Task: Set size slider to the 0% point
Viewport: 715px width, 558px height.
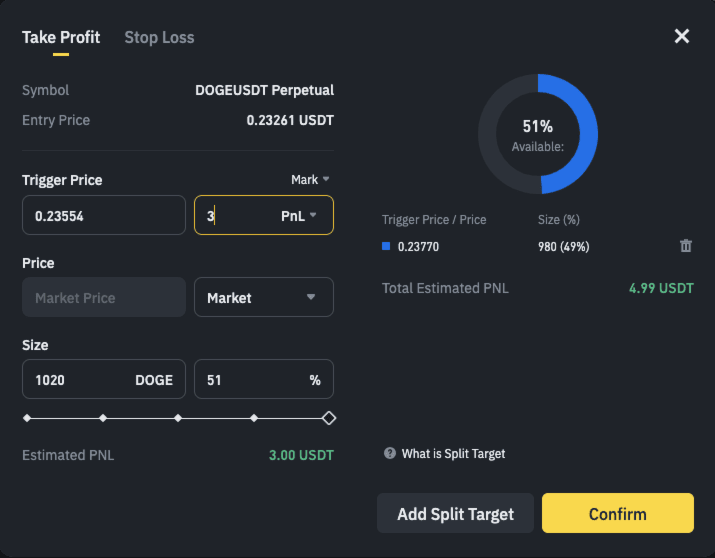Action: (x=27, y=417)
